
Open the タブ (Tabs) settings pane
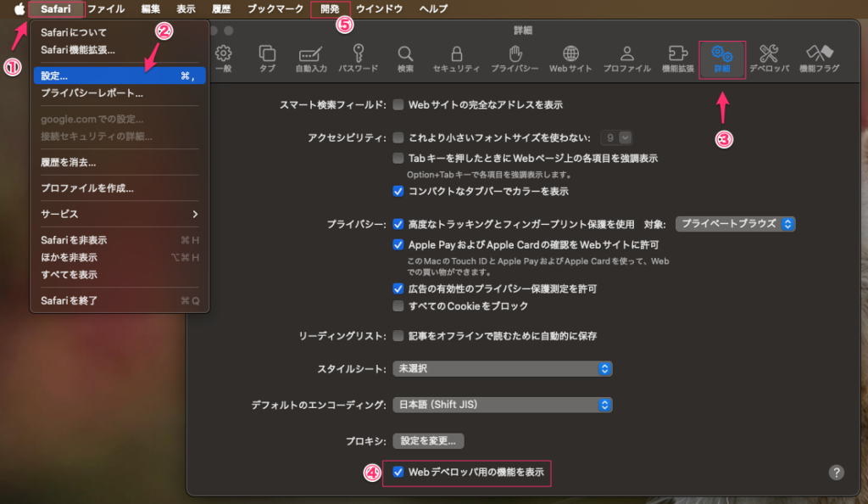[267, 58]
